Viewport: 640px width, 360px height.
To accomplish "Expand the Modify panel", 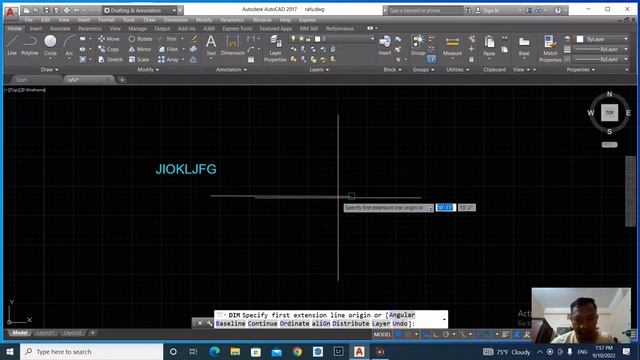I will 148,69.
